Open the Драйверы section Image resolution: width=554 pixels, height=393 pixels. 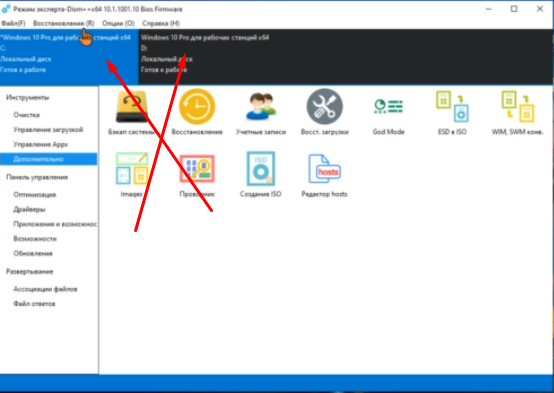pos(29,210)
